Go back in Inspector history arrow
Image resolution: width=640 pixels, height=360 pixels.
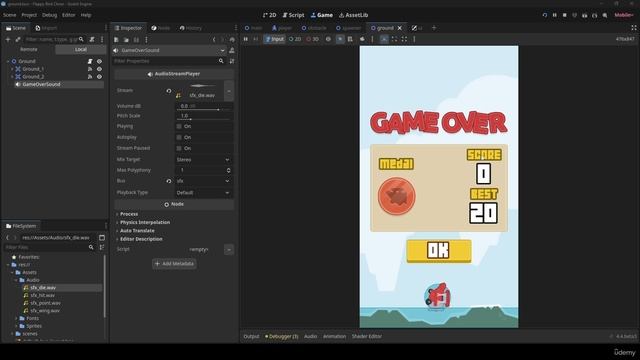214,40
